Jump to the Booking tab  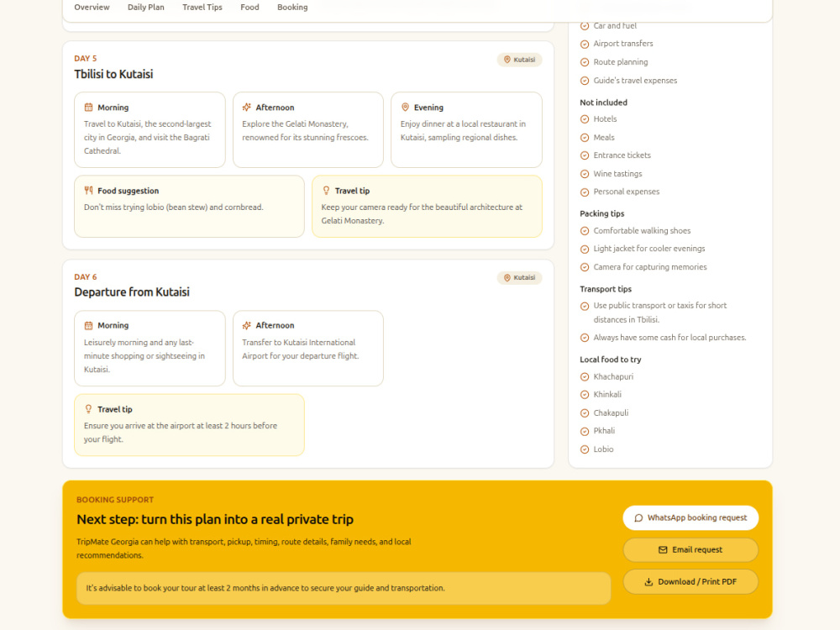pyautogui.click(x=292, y=7)
